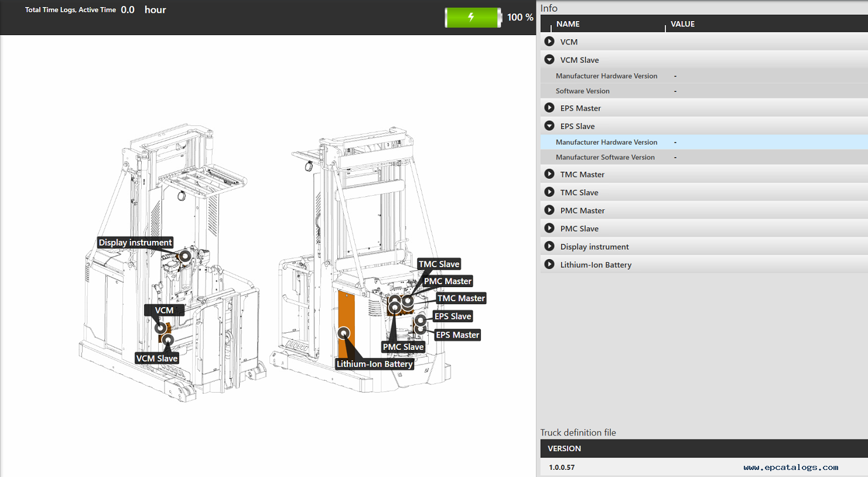Click the green battery charge icon

472,18
